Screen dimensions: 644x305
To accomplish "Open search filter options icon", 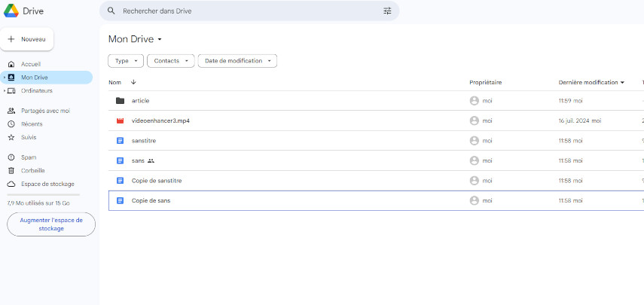I will pos(387,11).
